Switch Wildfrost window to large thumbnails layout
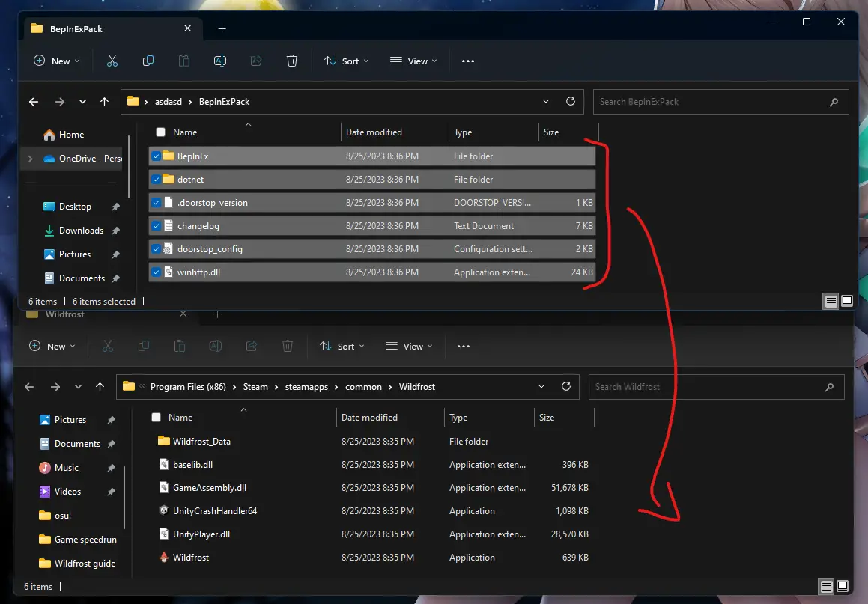The height and width of the screenshot is (604, 868). (x=843, y=586)
